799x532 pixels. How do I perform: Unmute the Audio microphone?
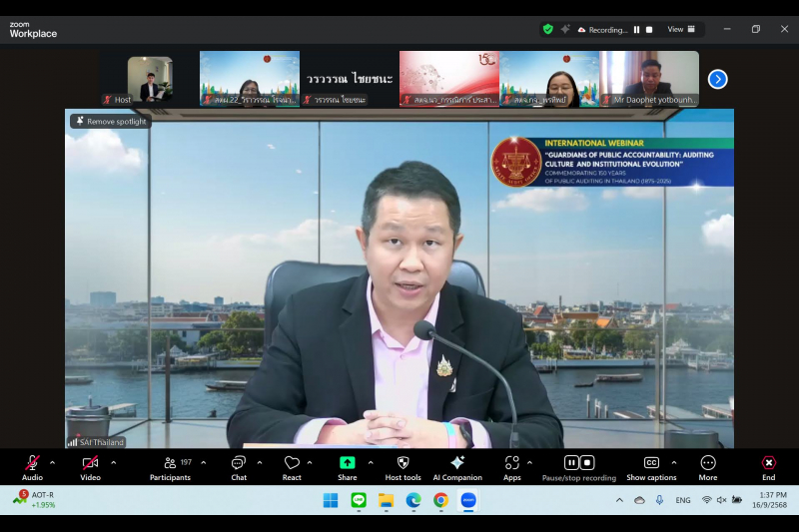point(32,463)
